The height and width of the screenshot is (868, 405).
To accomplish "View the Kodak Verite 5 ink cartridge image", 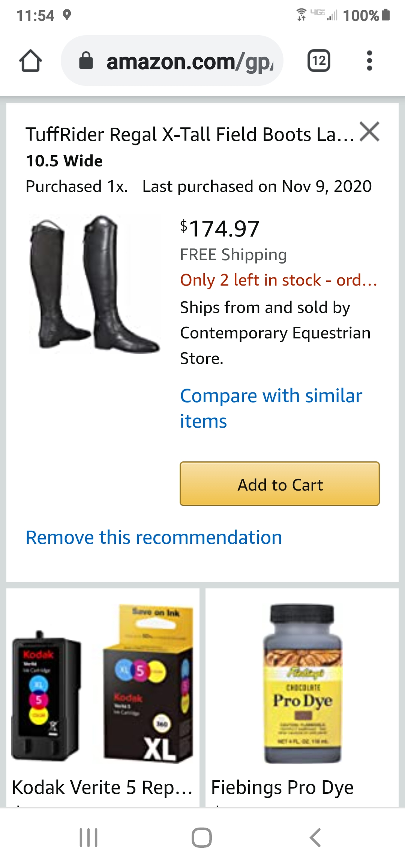I will 102,683.
